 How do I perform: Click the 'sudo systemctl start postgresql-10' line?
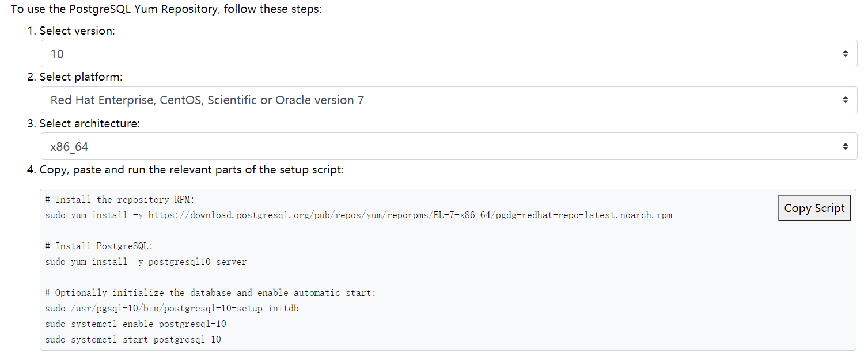[133, 340]
